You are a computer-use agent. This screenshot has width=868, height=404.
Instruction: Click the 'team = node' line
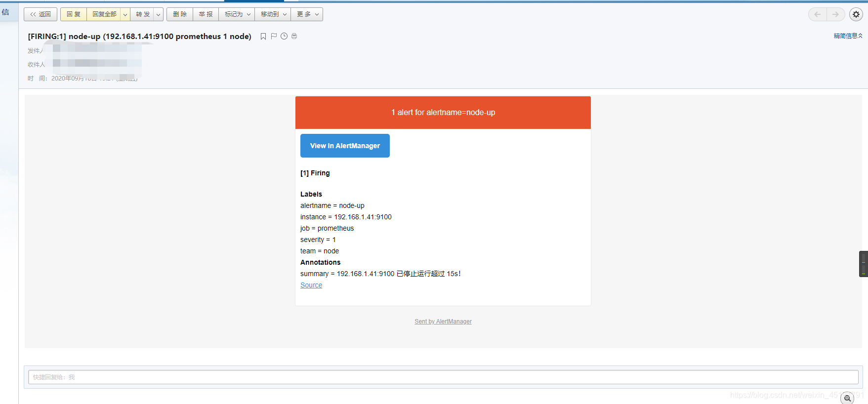(320, 251)
